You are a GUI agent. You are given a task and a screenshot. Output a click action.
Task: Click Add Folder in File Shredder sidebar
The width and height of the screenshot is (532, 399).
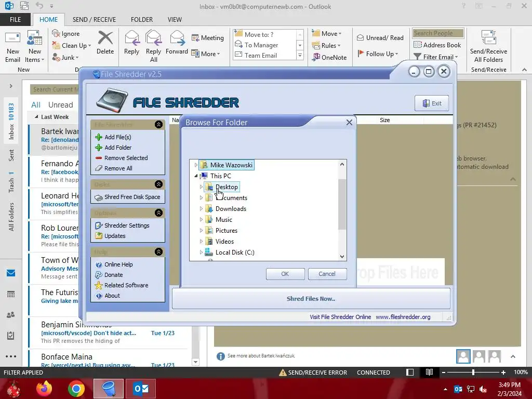click(113, 148)
